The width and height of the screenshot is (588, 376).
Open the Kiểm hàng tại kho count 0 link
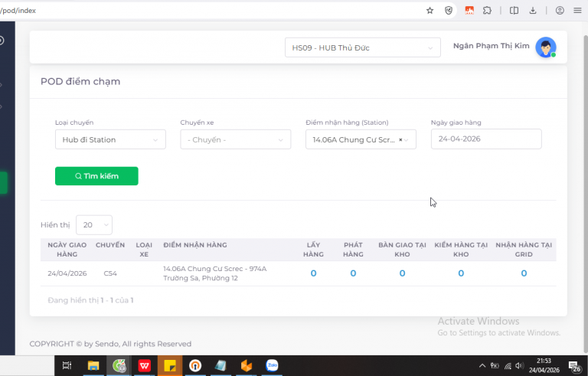tap(461, 273)
